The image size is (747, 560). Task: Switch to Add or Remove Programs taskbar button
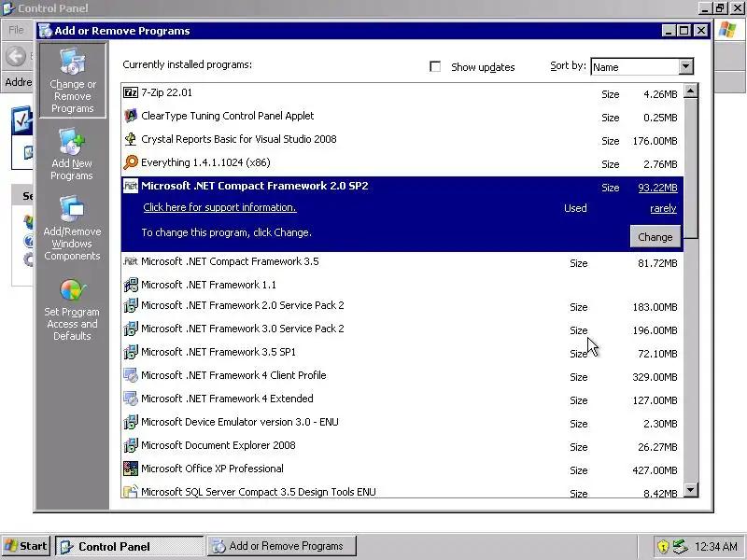coord(282,546)
